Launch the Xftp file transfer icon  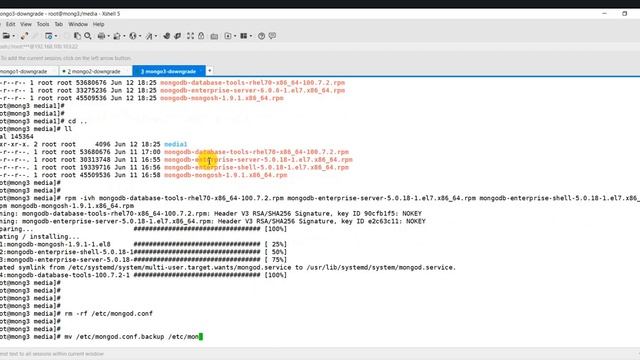pyautogui.click(x=167, y=36)
